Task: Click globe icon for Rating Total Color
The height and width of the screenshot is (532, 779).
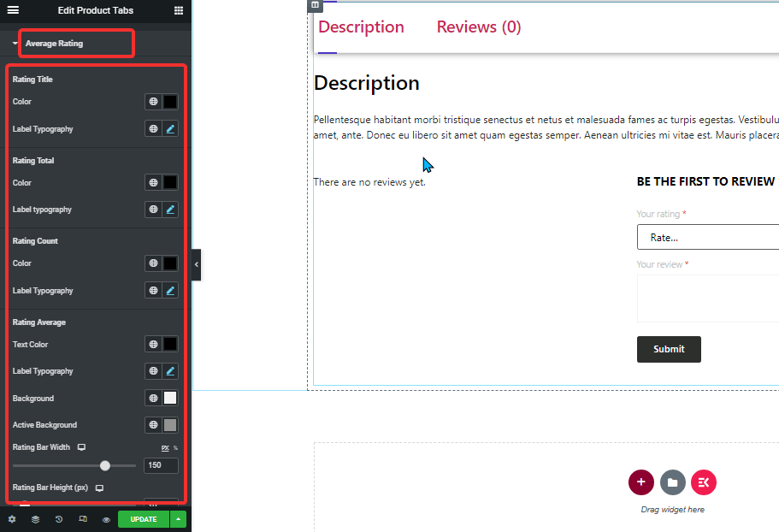Action: pyautogui.click(x=154, y=182)
